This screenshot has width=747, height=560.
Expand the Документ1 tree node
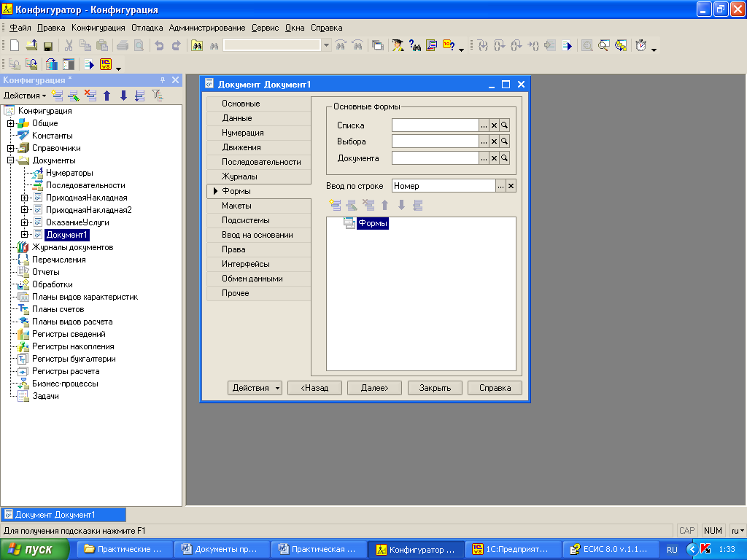pos(24,235)
